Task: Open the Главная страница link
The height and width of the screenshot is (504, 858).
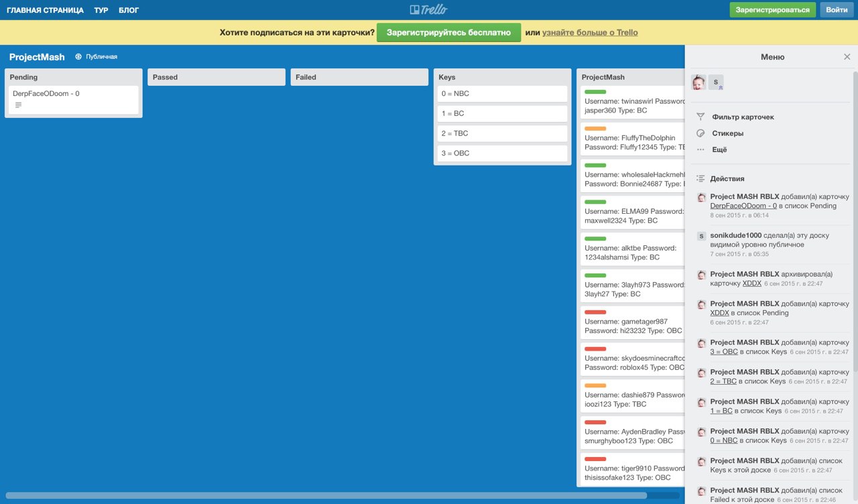Action: 45,10
